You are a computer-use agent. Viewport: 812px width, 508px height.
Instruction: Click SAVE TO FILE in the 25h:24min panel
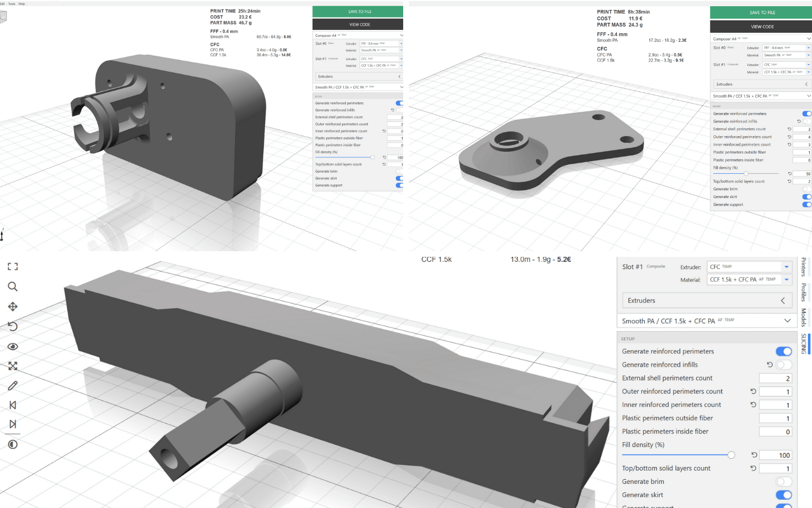(x=358, y=11)
